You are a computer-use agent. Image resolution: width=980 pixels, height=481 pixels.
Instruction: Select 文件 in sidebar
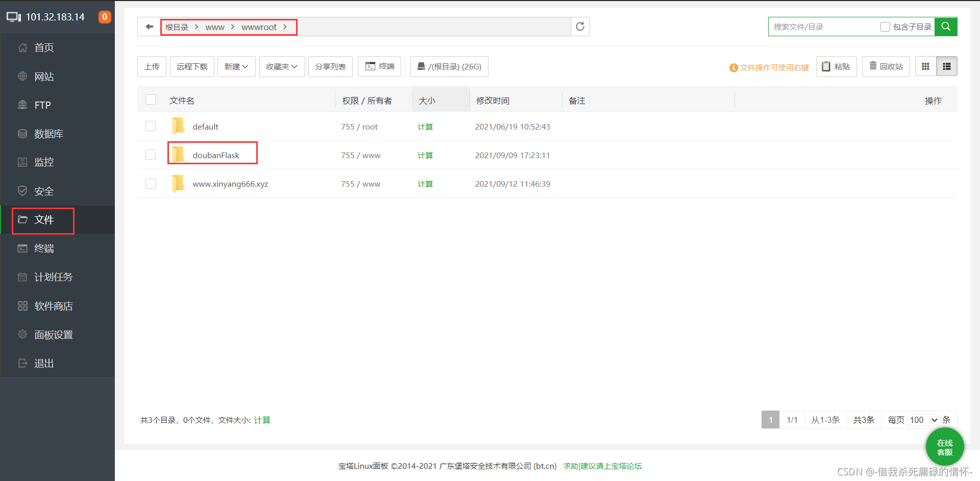[58, 220]
